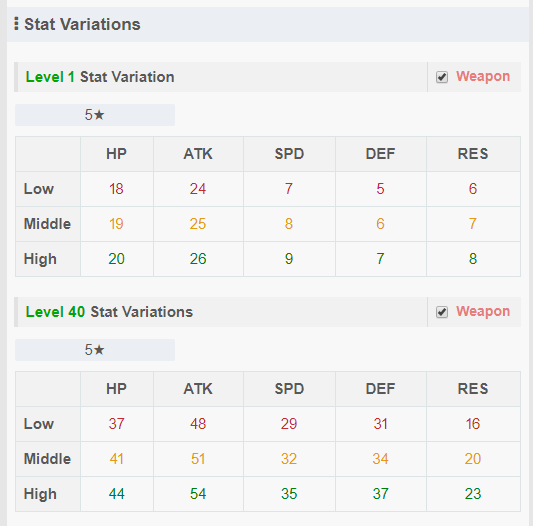Click the HP column header in Level 1 table
This screenshot has width=533, height=526.
tap(117, 154)
